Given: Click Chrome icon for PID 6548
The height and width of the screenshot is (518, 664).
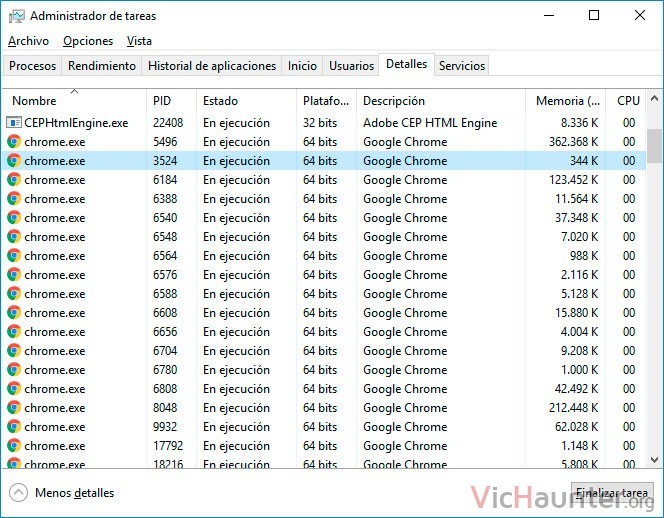Looking at the screenshot, I should tap(14, 237).
